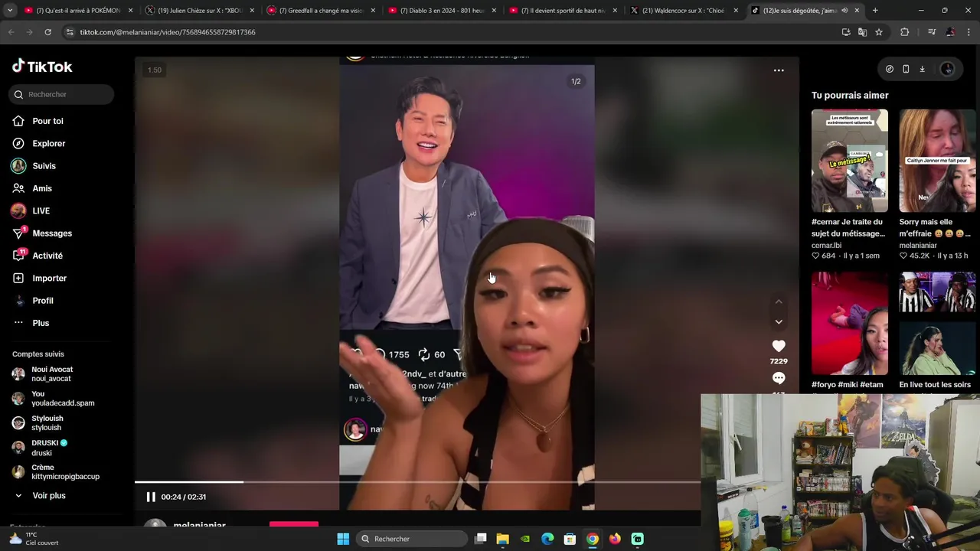Go back in the browser
The height and width of the screenshot is (551, 980).
coord(11,32)
